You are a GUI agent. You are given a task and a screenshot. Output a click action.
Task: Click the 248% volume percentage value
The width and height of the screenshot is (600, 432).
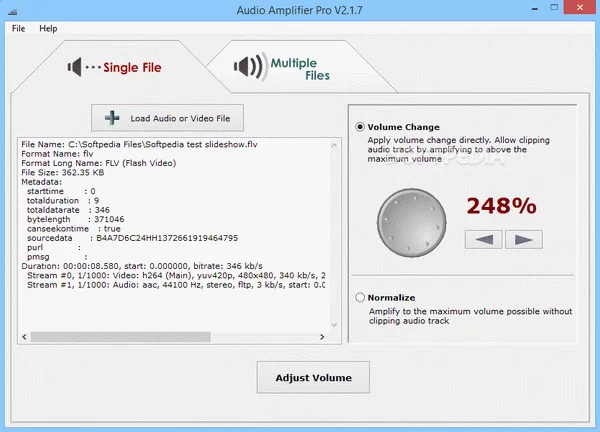click(501, 206)
